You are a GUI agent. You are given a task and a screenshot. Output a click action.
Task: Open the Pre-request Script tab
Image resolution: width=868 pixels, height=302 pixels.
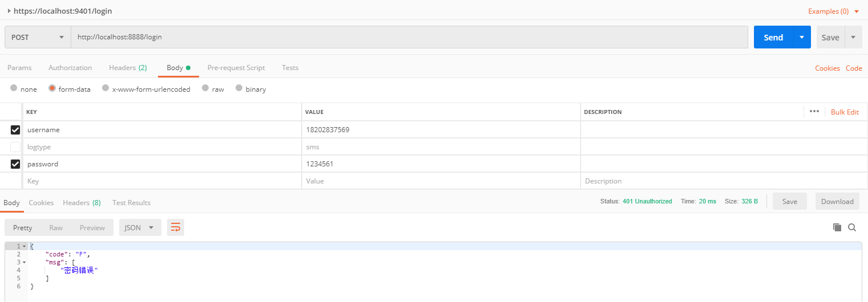point(236,67)
